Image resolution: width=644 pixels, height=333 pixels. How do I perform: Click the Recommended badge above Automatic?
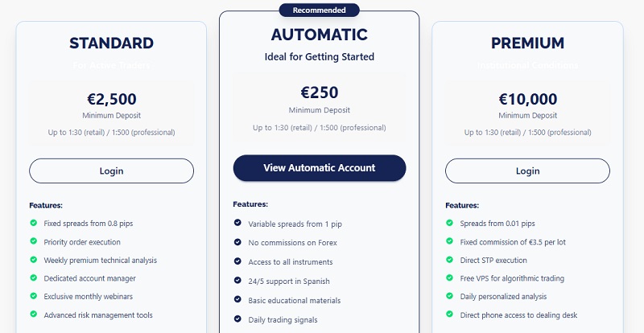[320, 10]
